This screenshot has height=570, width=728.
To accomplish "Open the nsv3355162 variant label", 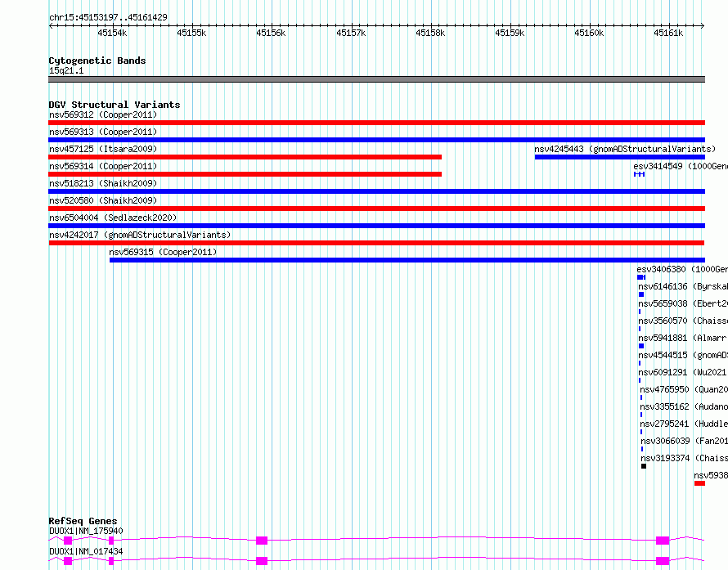I will pyautogui.click(x=684, y=406).
